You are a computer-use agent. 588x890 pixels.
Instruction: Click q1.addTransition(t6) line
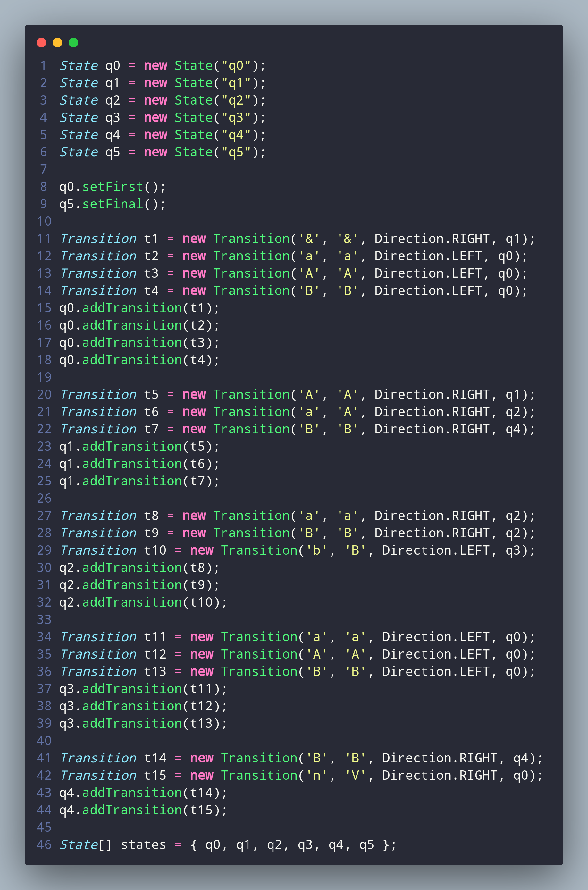(139, 464)
